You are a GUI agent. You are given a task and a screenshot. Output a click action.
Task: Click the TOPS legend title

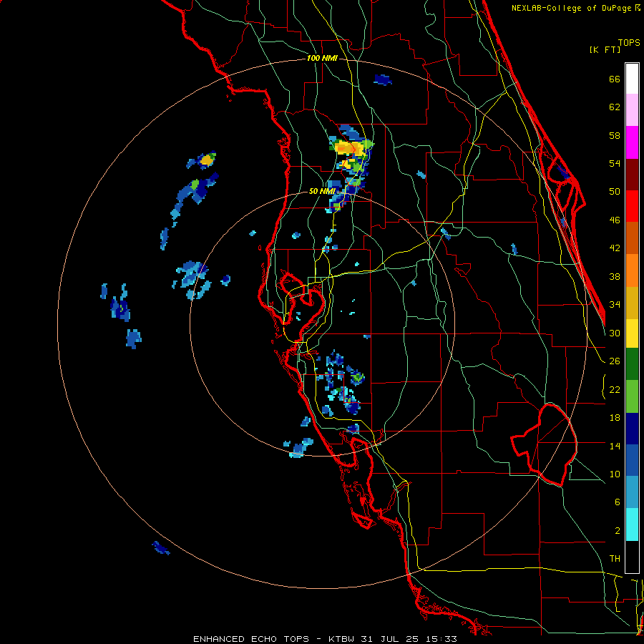(629, 42)
